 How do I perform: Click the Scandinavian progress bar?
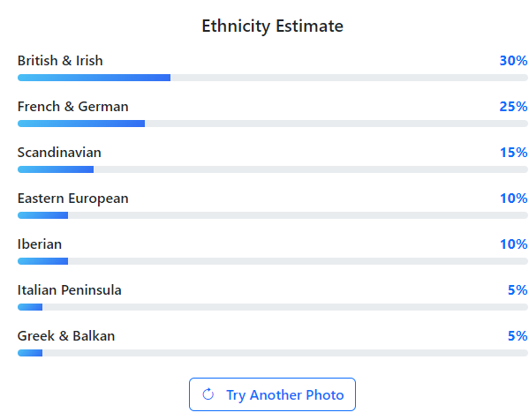click(x=273, y=169)
